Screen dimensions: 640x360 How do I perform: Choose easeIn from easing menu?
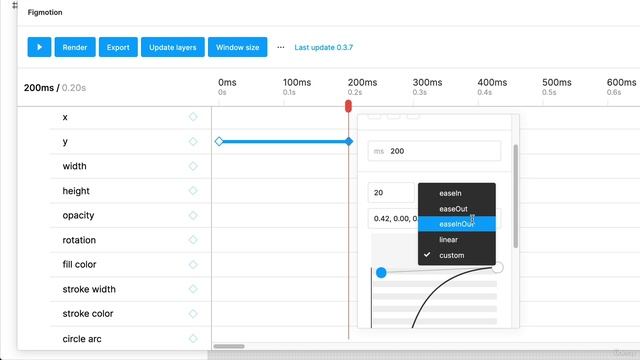click(x=457, y=193)
